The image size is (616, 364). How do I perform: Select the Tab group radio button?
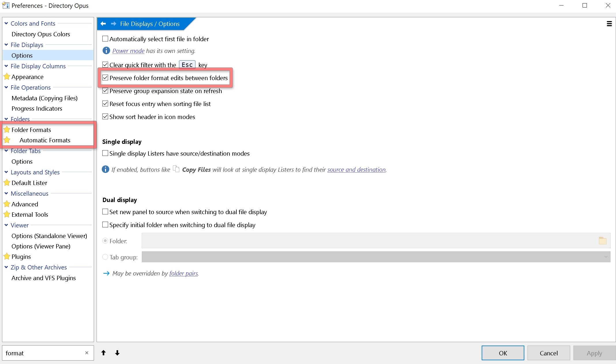tap(106, 257)
